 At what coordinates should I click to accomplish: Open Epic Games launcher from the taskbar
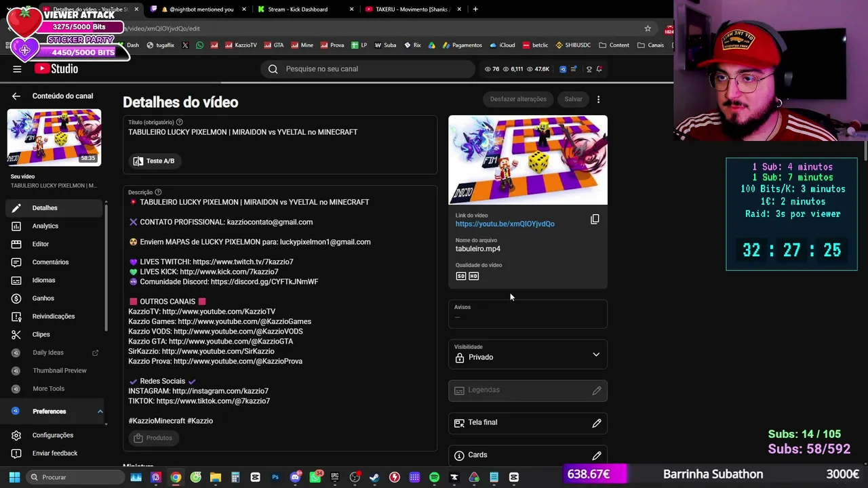(335, 477)
